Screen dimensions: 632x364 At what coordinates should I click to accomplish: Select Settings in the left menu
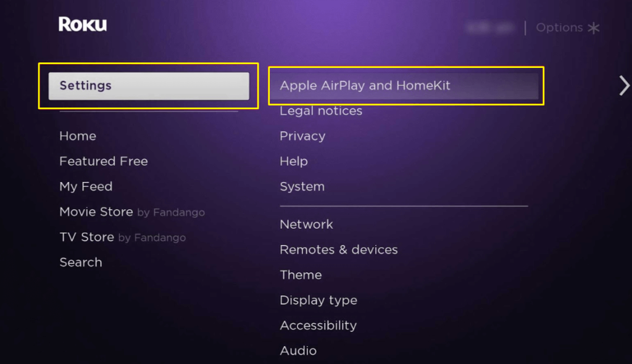pos(148,86)
